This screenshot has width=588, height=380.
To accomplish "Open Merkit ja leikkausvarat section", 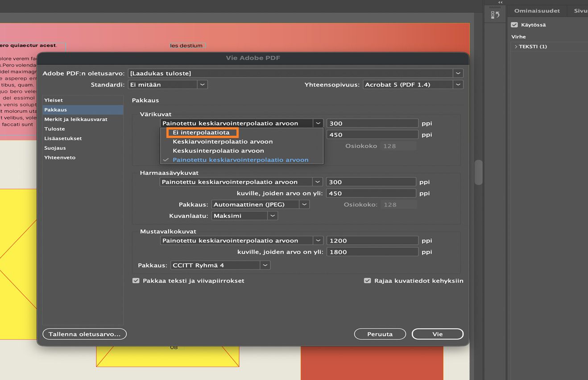I will 83,119.
